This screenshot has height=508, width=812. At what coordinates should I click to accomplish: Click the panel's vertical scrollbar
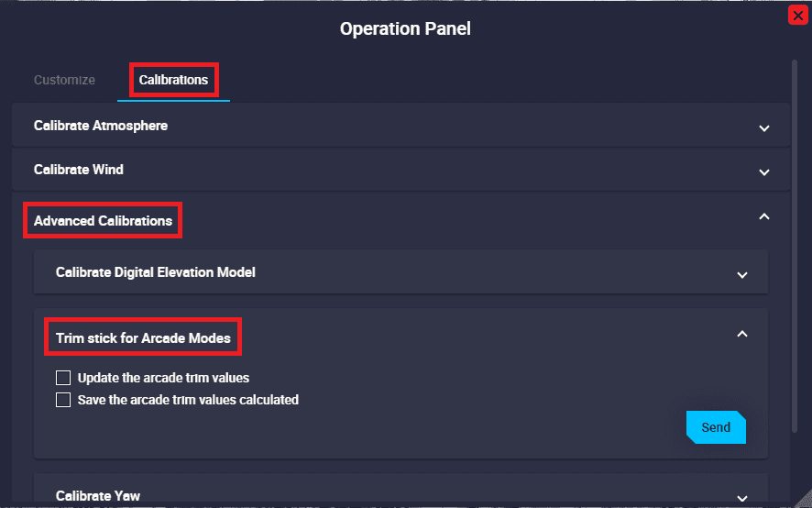coord(795,248)
